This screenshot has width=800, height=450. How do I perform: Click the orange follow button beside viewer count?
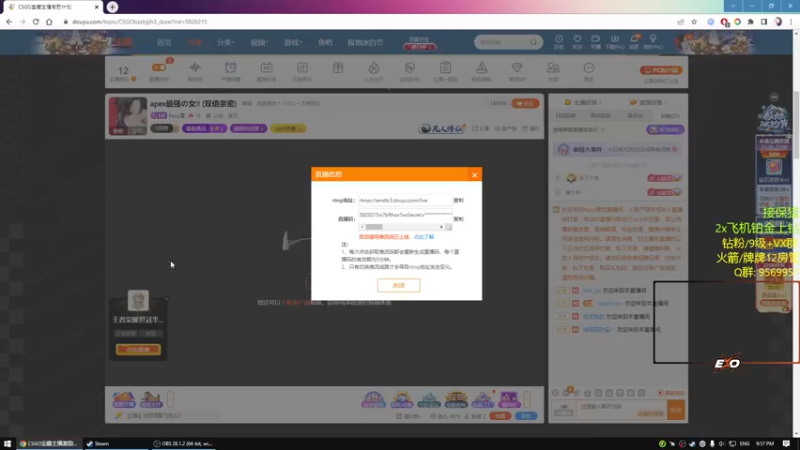pyautogui.click(x=525, y=104)
